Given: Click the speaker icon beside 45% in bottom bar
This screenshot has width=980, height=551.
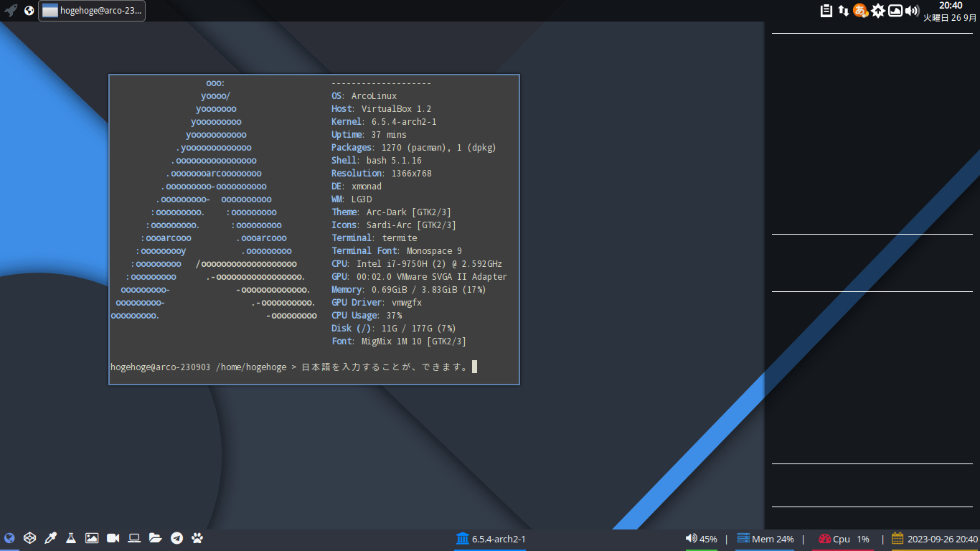Looking at the screenshot, I should (x=691, y=538).
